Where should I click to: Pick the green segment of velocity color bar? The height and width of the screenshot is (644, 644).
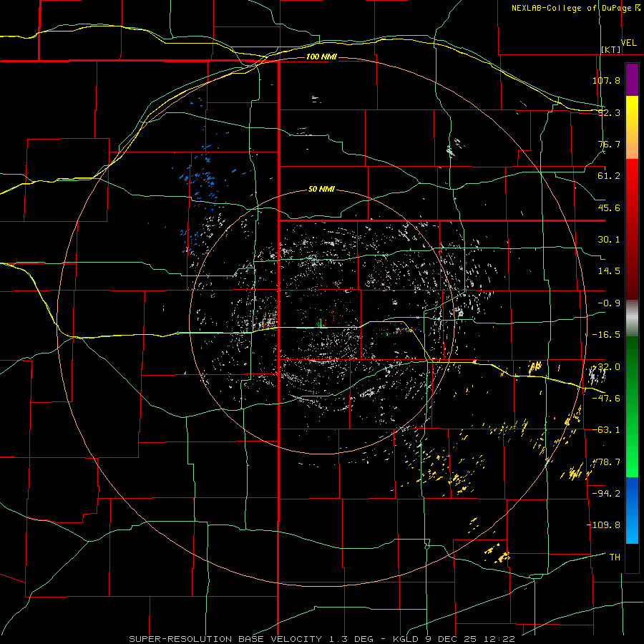[x=632, y=406]
